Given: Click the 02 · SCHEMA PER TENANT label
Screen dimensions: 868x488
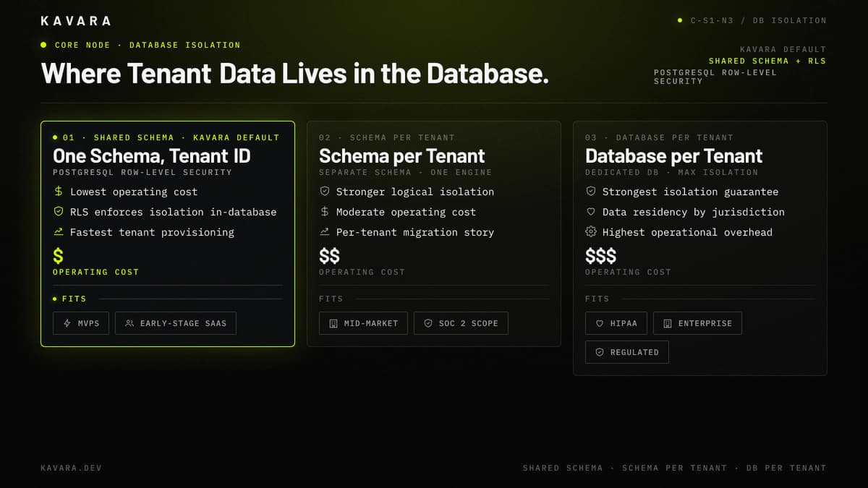Looking at the screenshot, I should pos(387,137).
